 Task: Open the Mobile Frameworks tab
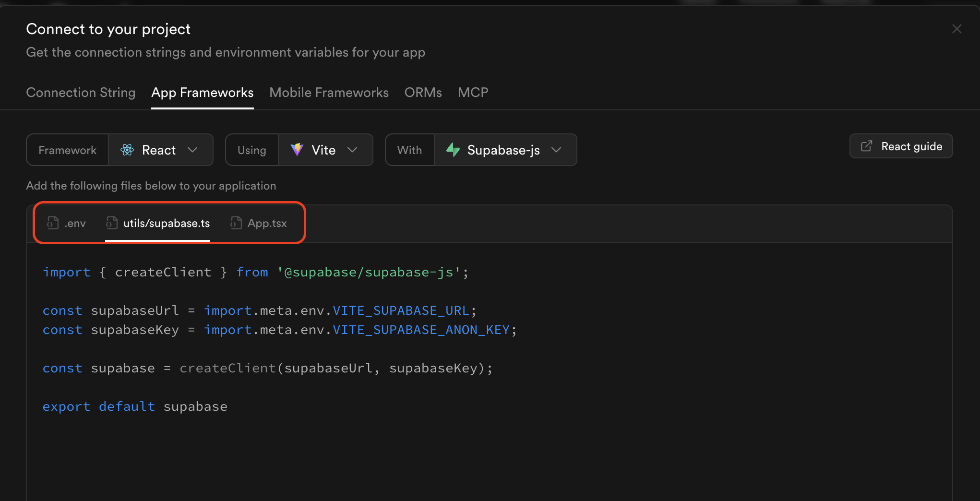point(329,92)
